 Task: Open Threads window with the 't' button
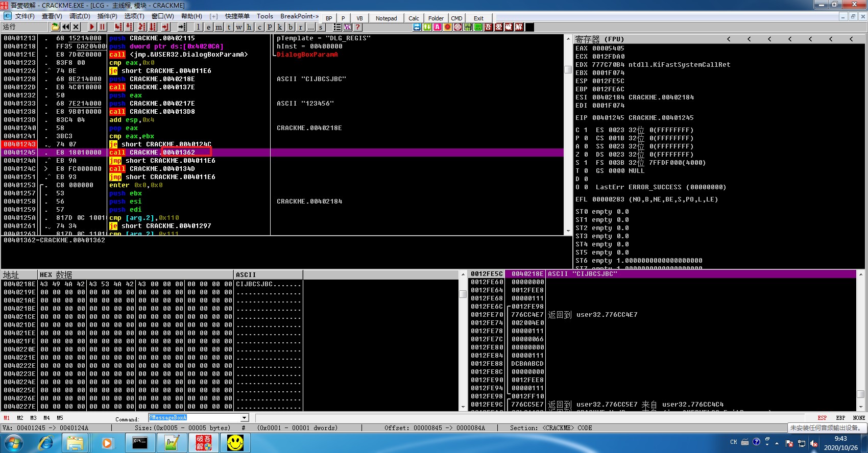coord(229,27)
